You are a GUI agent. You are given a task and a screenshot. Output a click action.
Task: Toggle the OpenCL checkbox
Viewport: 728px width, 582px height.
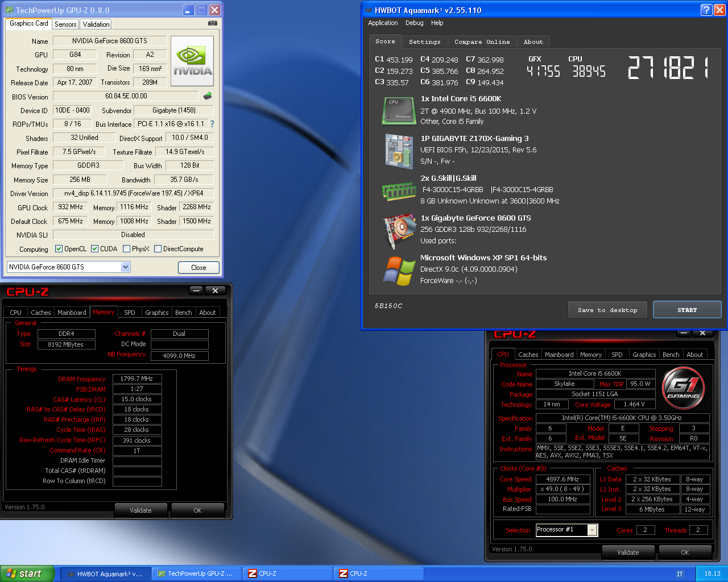click(59, 248)
